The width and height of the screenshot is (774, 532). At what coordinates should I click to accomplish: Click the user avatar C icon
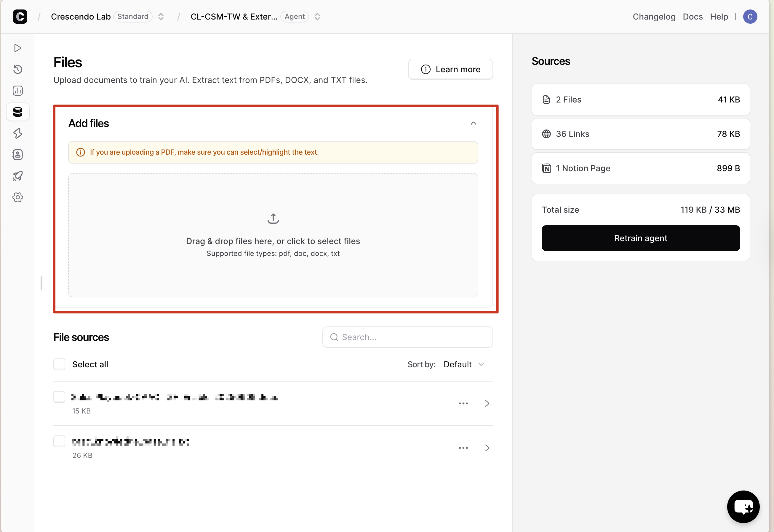pyautogui.click(x=750, y=16)
